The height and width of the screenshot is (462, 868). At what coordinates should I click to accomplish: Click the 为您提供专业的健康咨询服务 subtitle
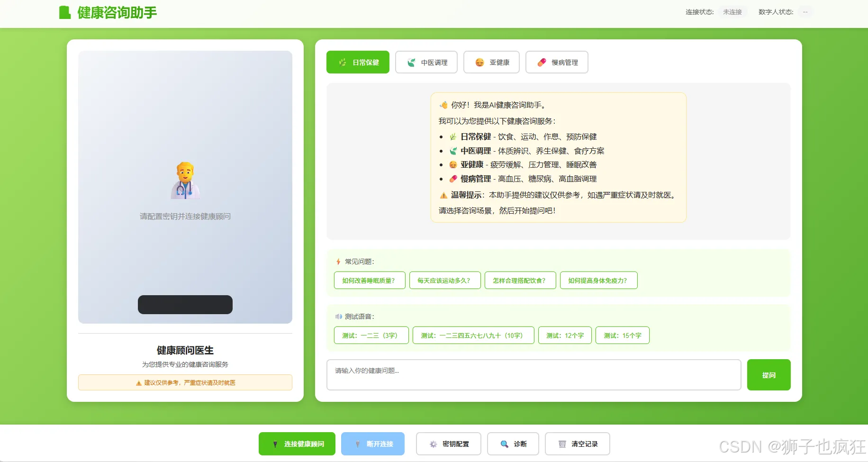[x=185, y=364]
